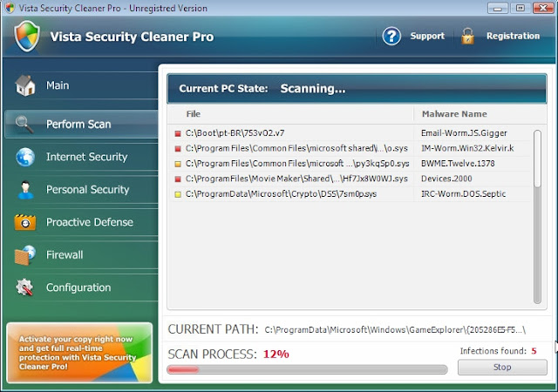Click the house icon beside Main

tap(25, 85)
